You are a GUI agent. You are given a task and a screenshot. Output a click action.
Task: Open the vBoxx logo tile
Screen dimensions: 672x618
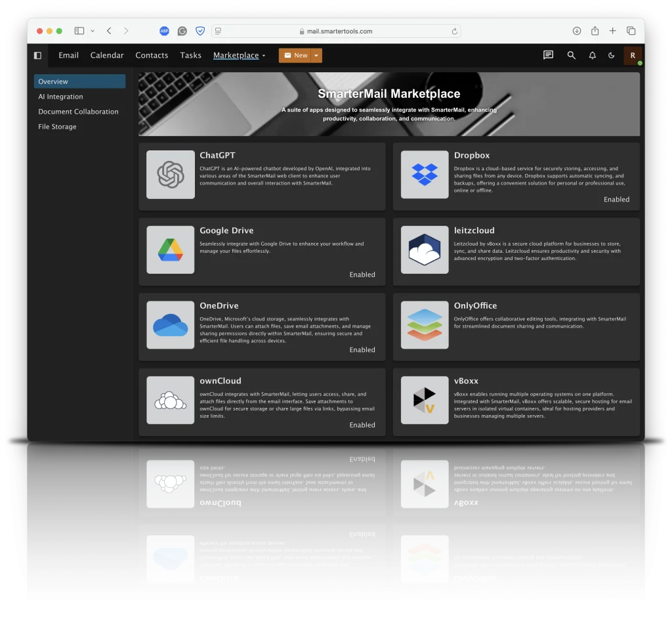tap(425, 400)
